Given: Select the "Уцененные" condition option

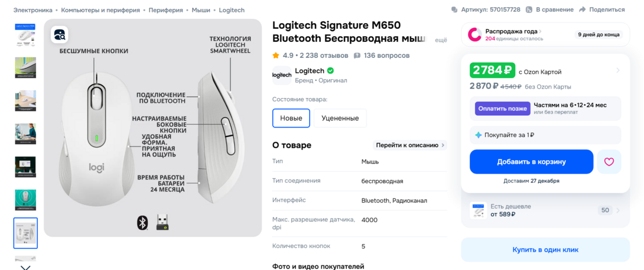Looking at the screenshot, I should click(x=340, y=118).
